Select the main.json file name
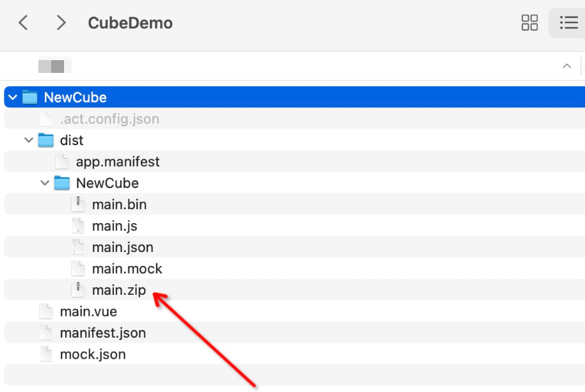 pos(123,247)
